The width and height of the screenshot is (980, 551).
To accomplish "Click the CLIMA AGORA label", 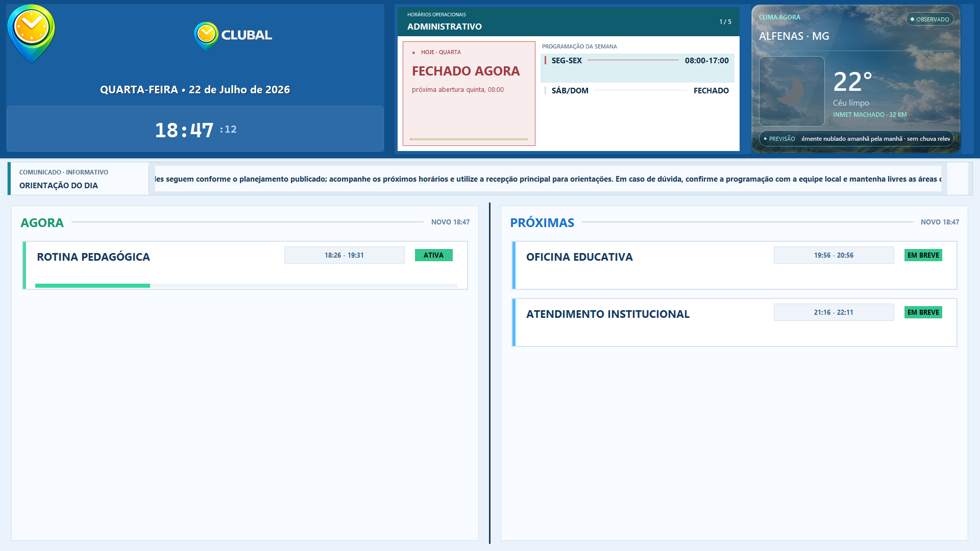I will (779, 17).
